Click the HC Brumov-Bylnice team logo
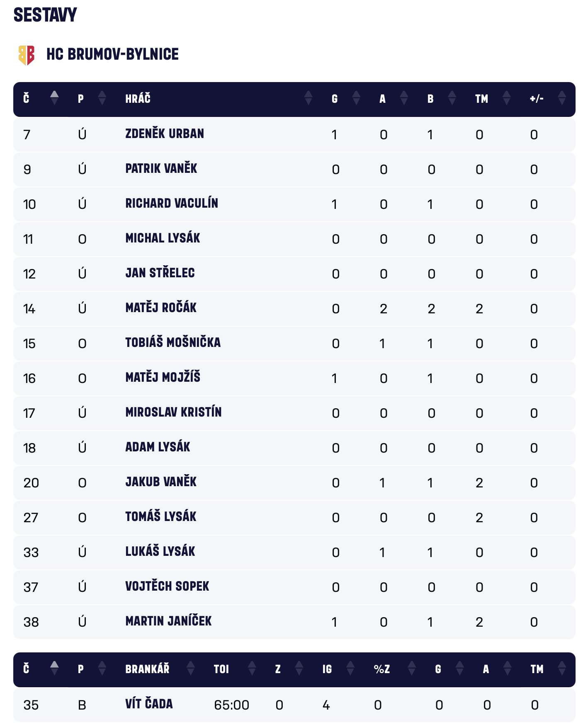This screenshot has width=588, height=727. click(x=27, y=55)
